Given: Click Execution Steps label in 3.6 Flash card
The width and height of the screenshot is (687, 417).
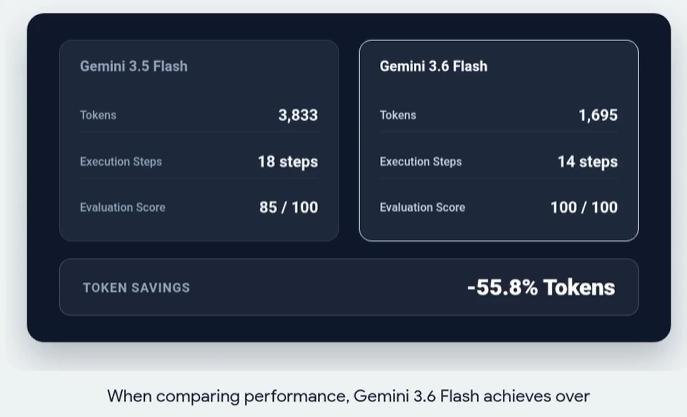Looking at the screenshot, I should [421, 162].
